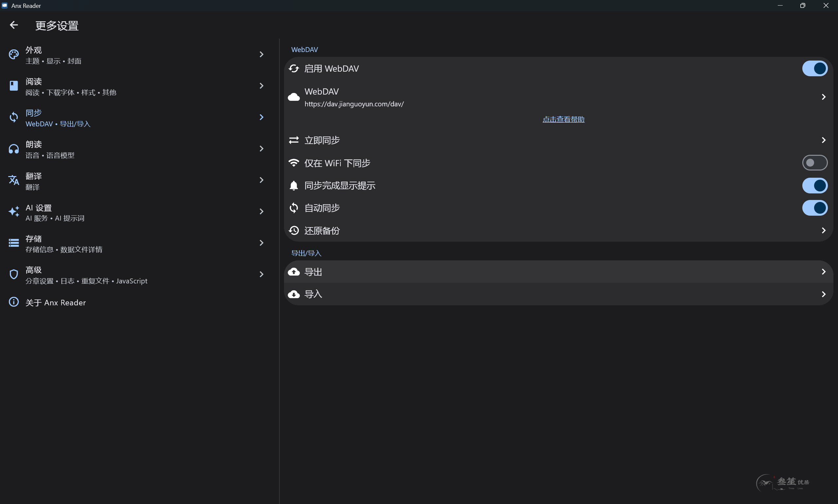Click 导出 to export data
Viewport: 838px width, 504px height.
point(558,272)
